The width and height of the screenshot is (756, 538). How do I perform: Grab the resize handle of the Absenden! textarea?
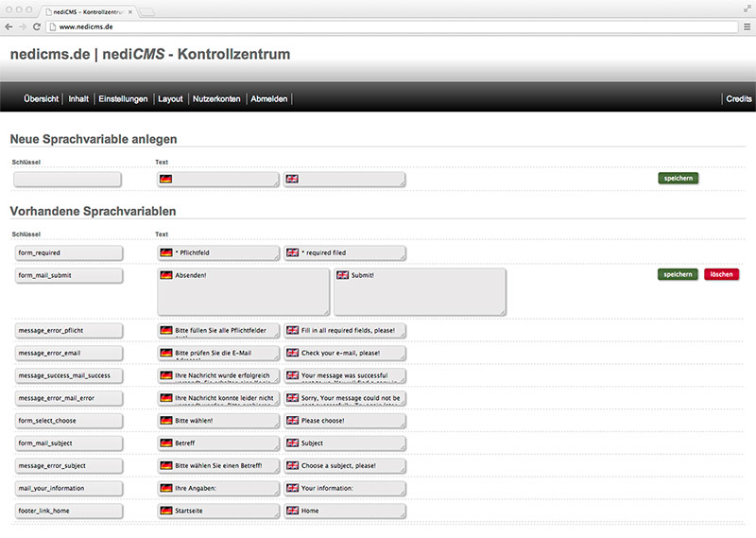[x=326, y=313]
